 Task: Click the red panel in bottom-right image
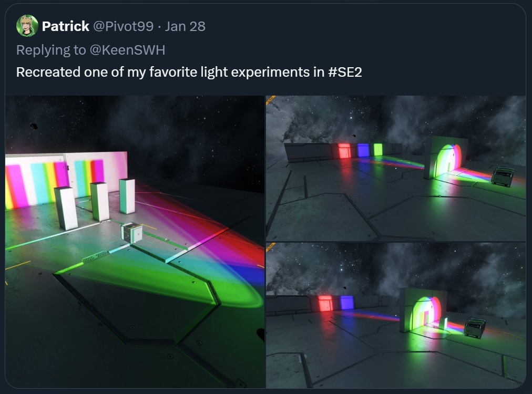(325, 303)
